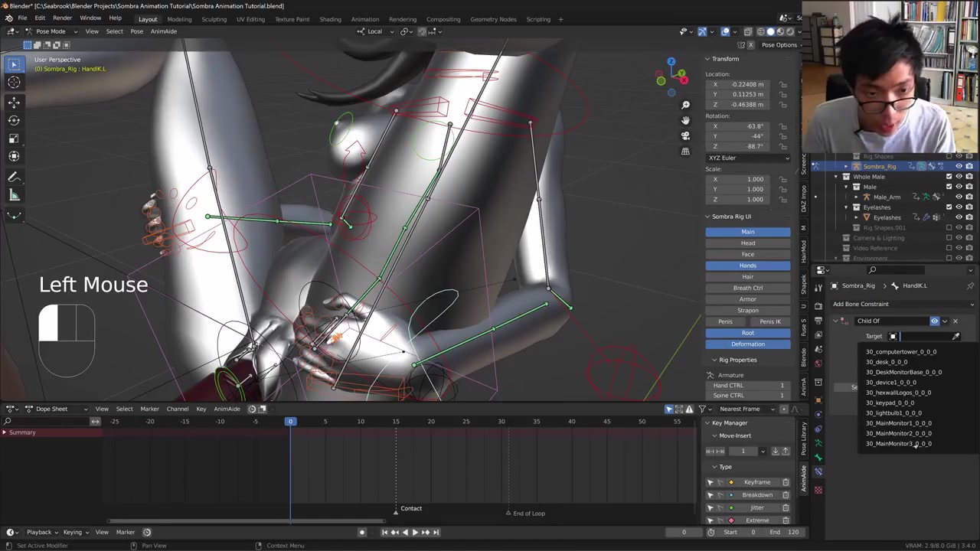This screenshot has width=980, height=551.
Task: Select the Annotate pencil tool
Action: click(x=14, y=177)
